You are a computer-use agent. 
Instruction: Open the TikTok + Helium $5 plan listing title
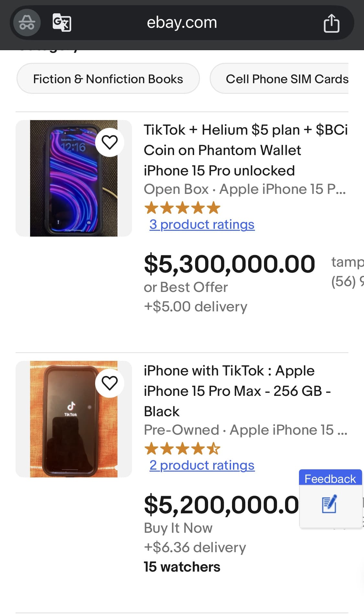tap(245, 150)
